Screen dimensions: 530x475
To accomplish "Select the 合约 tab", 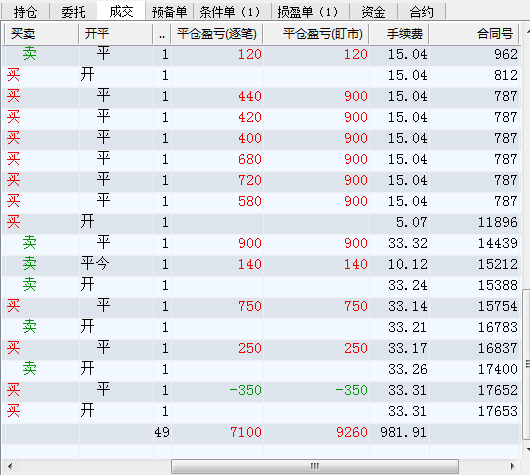I will 421,12.
